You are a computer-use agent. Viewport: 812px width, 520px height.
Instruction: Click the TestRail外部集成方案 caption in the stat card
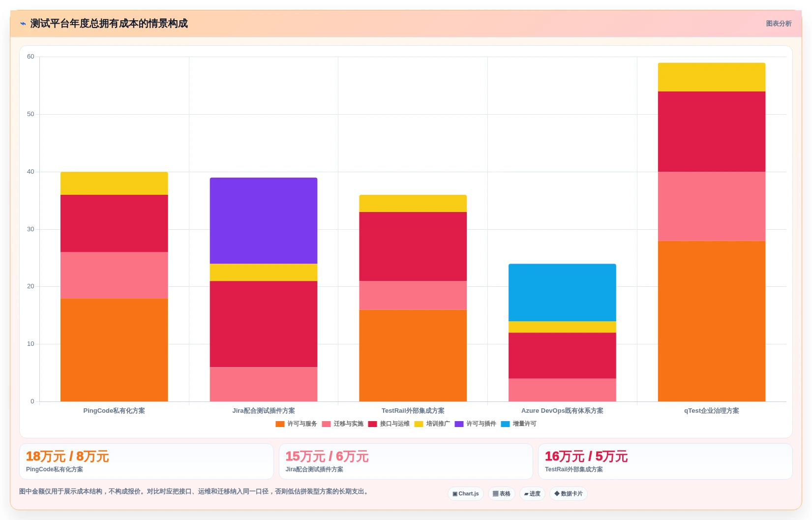point(574,469)
